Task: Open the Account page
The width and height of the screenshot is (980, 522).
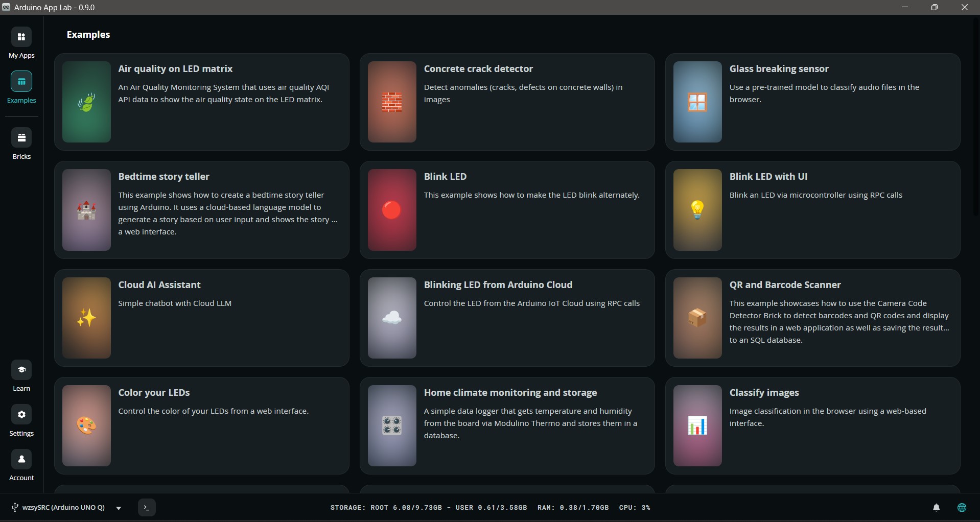Action: point(21,465)
